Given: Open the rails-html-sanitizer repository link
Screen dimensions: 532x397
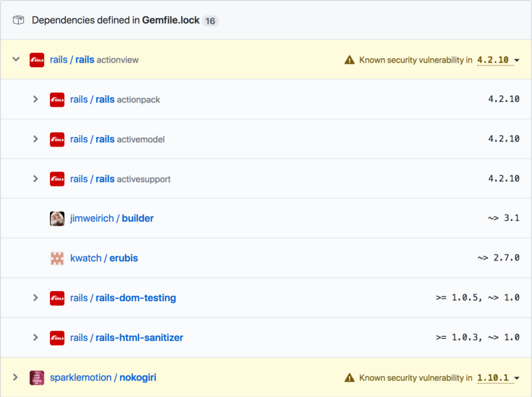Looking at the screenshot, I should (x=139, y=337).
